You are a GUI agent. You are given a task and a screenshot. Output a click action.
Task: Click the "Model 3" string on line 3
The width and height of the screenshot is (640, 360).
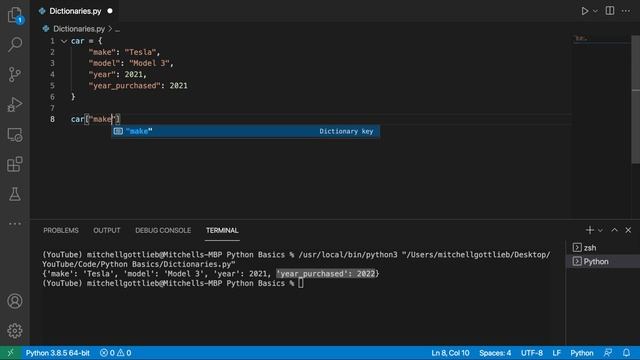click(x=149, y=63)
